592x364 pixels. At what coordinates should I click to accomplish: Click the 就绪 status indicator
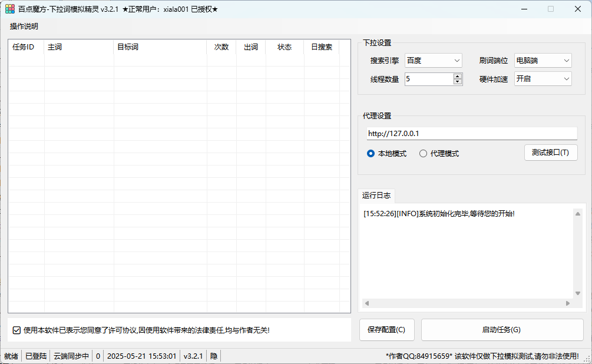(x=10, y=356)
